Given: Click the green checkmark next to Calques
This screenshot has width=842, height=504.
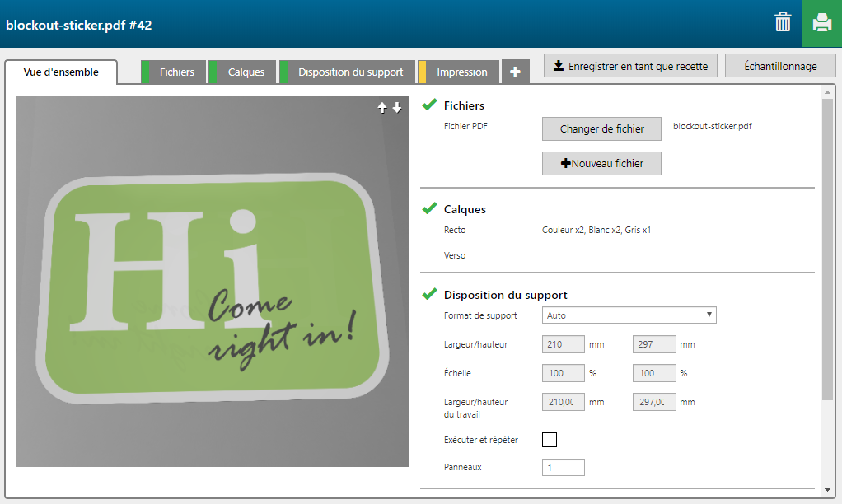Looking at the screenshot, I should pyautogui.click(x=429, y=208).
